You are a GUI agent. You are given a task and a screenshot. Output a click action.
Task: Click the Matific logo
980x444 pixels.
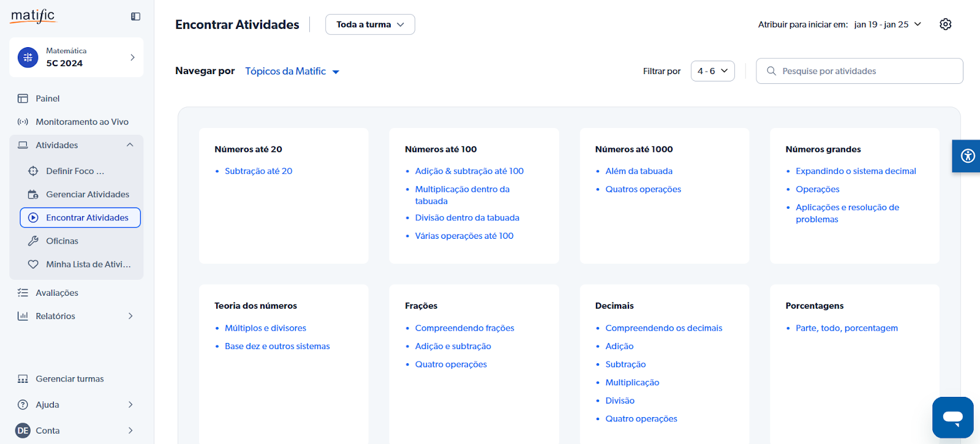pos(33,16)
